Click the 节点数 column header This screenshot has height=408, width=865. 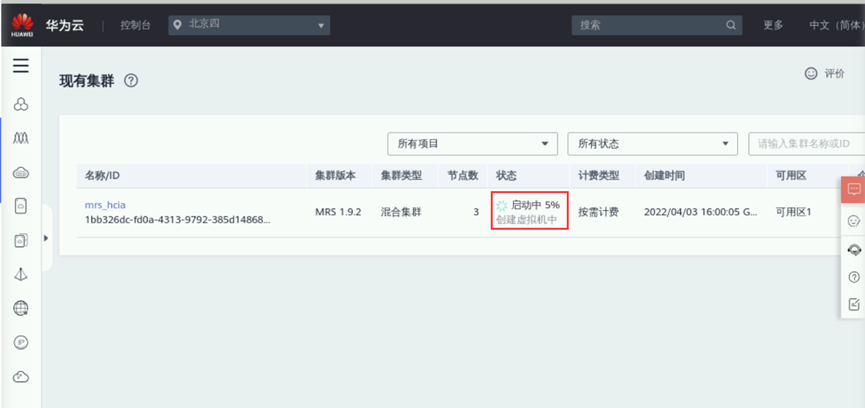(x=462, y=176)
